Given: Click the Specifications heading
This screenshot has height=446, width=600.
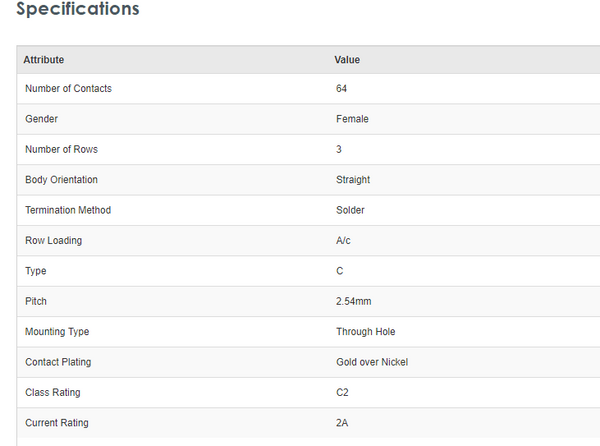Looking at the screenshot, I should pos(77,10).
